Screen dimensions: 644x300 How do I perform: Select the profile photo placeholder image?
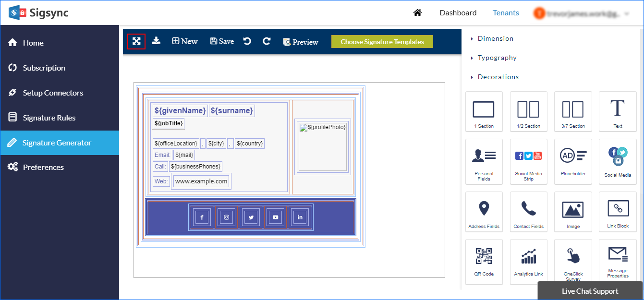coord(322,146)
